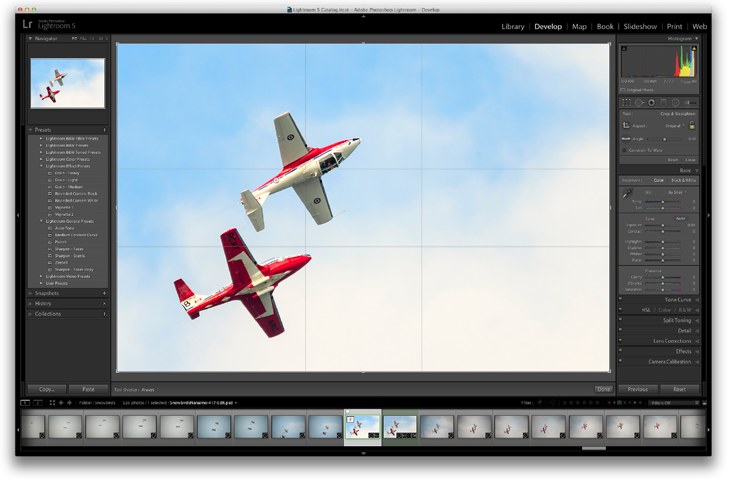Toggle the Camera Calibration panel switch

click(621, 361)
